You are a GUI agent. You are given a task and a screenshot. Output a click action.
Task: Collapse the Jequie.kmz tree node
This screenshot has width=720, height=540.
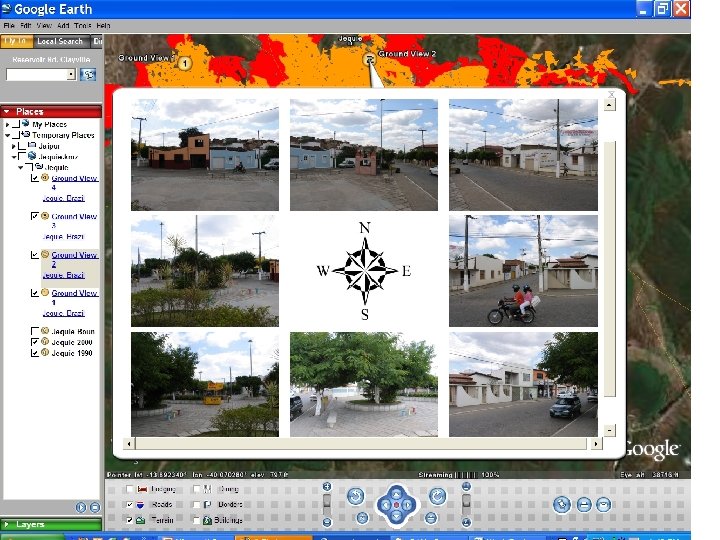click(14, 157)
